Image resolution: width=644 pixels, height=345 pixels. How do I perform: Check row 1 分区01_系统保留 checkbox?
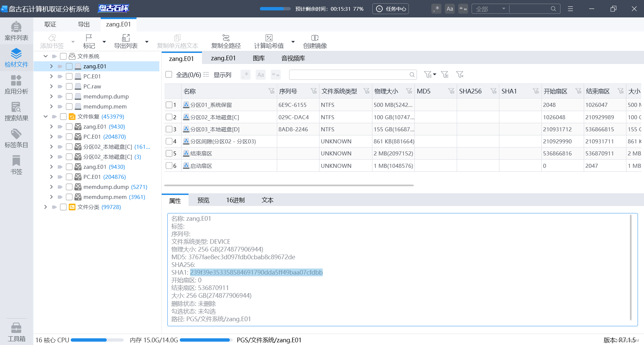[x=169, y=105]
